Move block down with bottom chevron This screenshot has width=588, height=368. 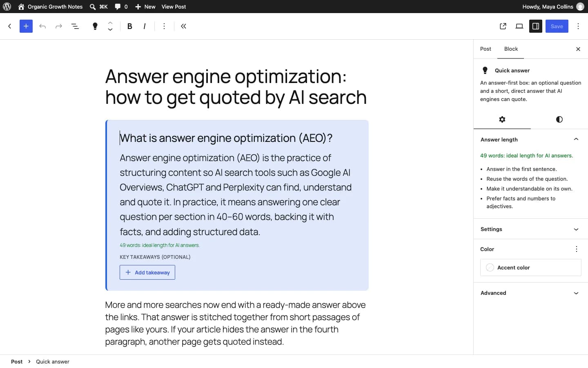(110, 29)
